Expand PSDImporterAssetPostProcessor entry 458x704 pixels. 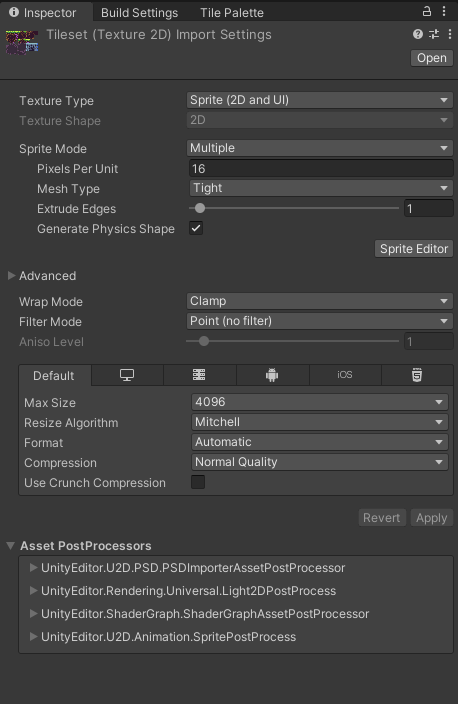[x=33, y=568]
